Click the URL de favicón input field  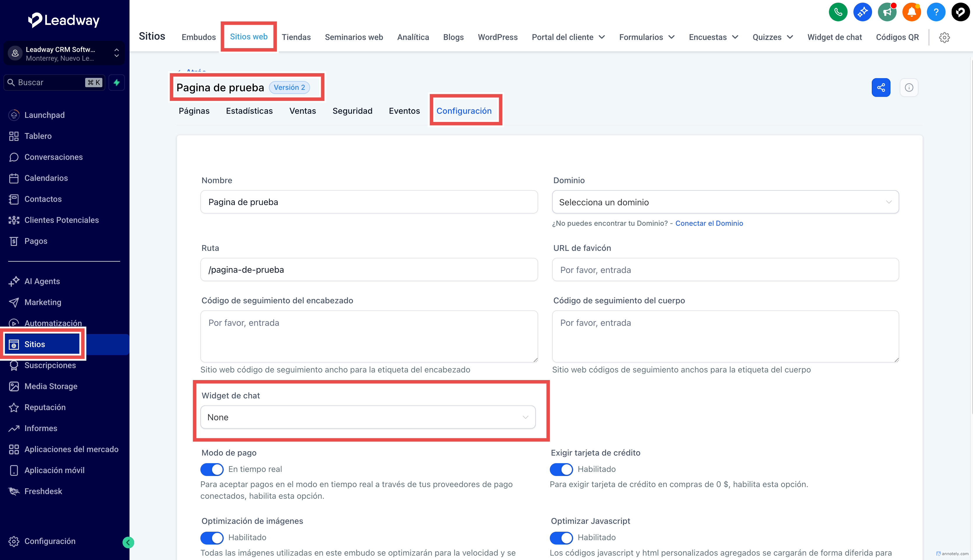(x=725, y=270)
